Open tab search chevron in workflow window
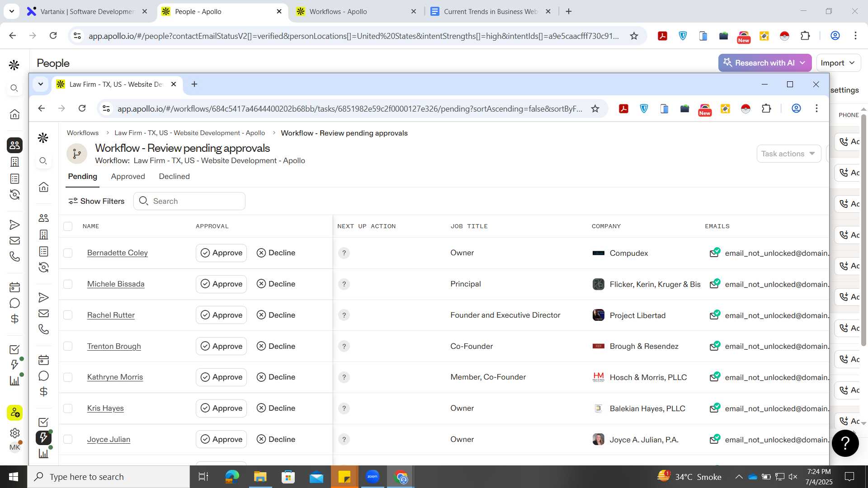Viewport: 868px width, 488px height. pos(41,84)
